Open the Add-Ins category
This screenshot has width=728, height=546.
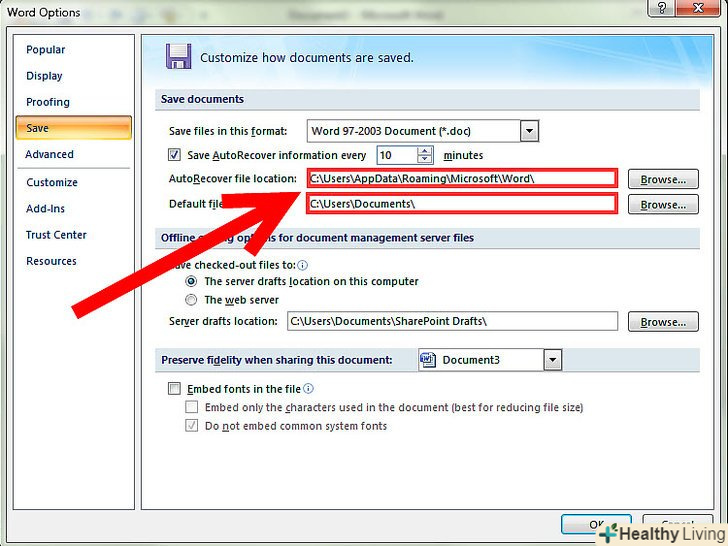(x=46, y=209)
